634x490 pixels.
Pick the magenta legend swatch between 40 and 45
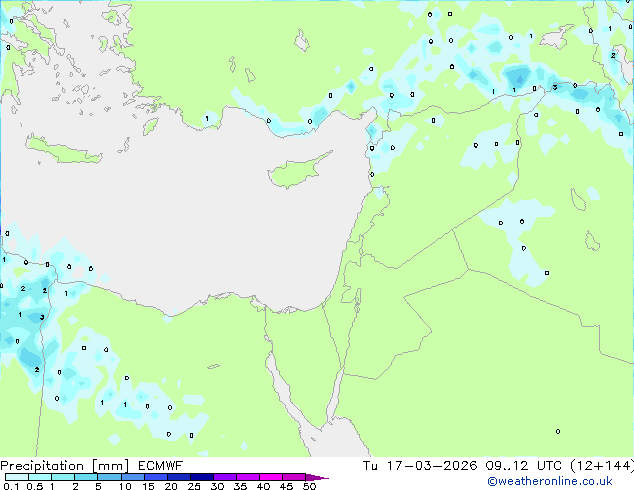271,477
